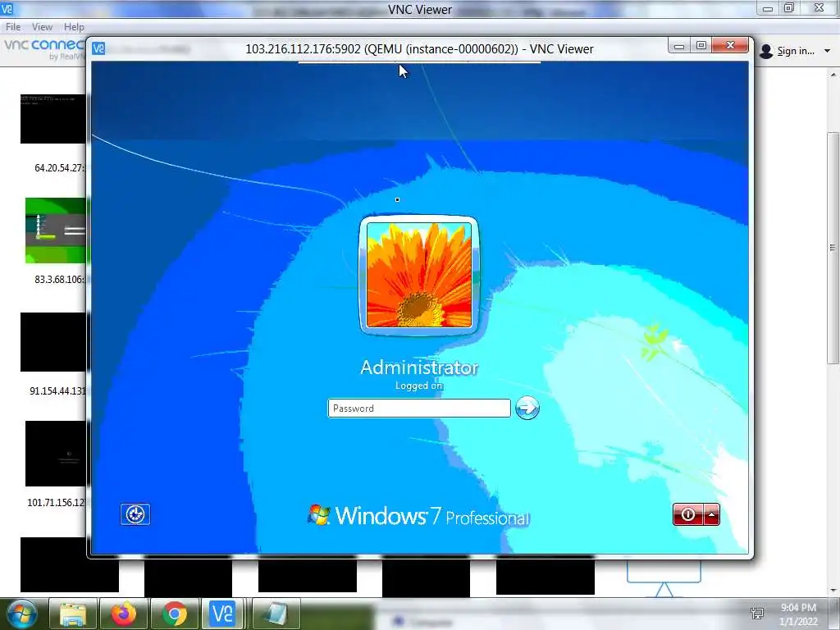This screenshot has width=840, height=630.
Task: Select the 91.154.44.131 address label
Action: [x=57, y=390]
